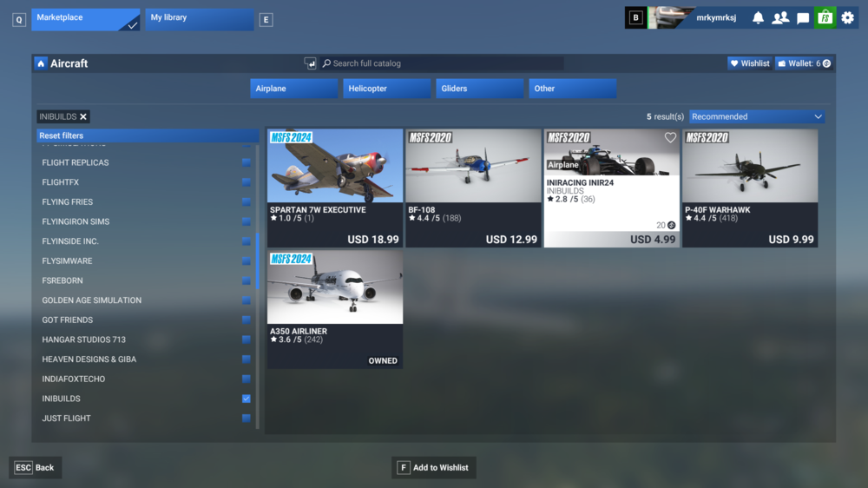The image size is (868, 488).
Task: Remove the INIBUILDS filter tag
Action: (x=83, y=116)
